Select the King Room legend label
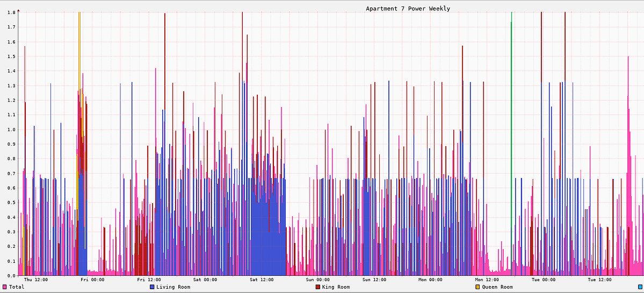Screen dimensions: 644x293 (336, 287)
